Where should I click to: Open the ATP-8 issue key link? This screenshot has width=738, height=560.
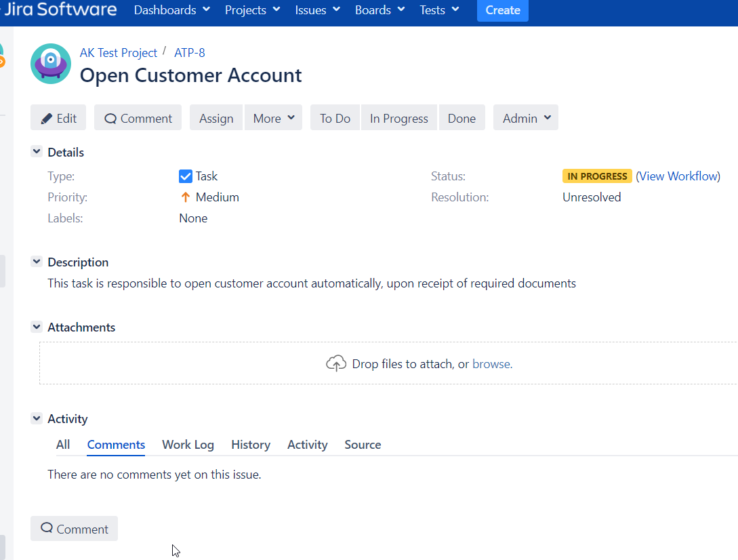(190, 53)
